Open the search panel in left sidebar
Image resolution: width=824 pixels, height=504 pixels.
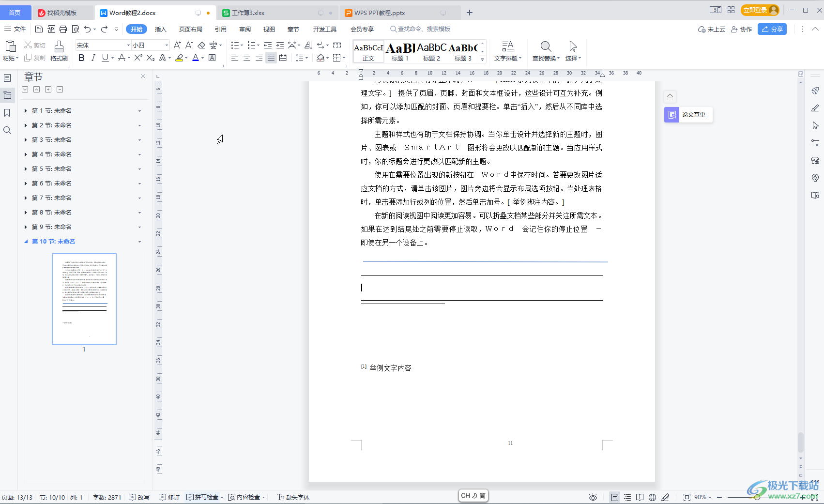click(x=7, y=130)
